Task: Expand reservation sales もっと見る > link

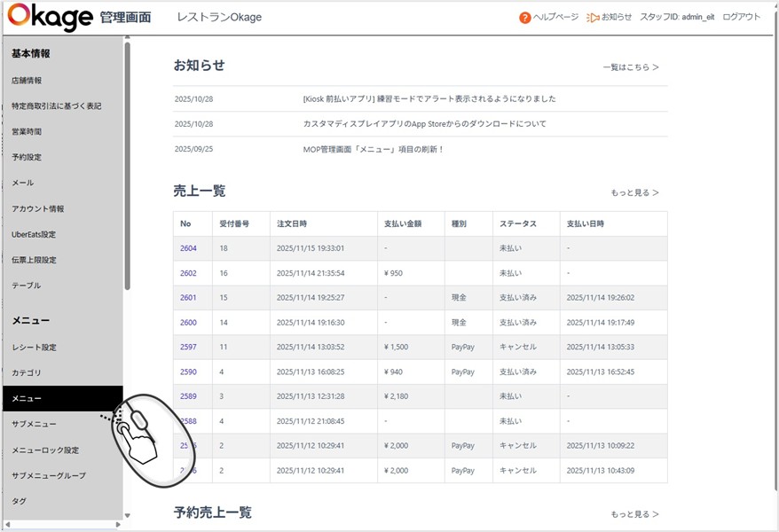Action: (634, 514)
